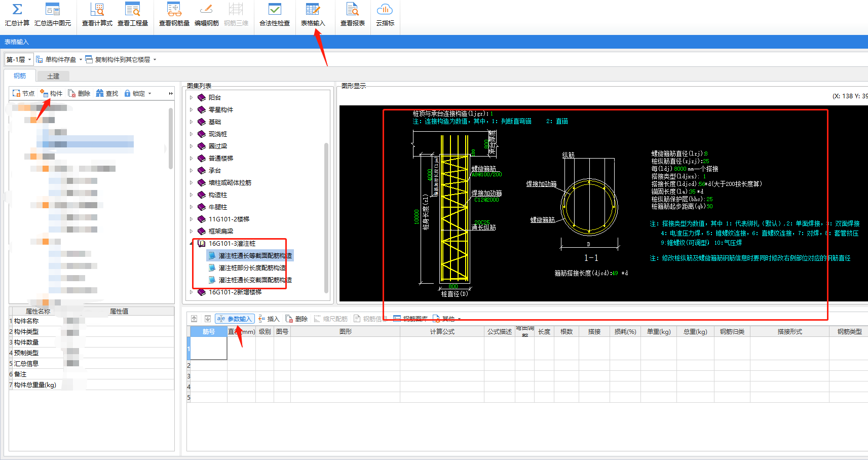Expand the 基础 atlas node

pyautogui.click(x=192, y=122)
